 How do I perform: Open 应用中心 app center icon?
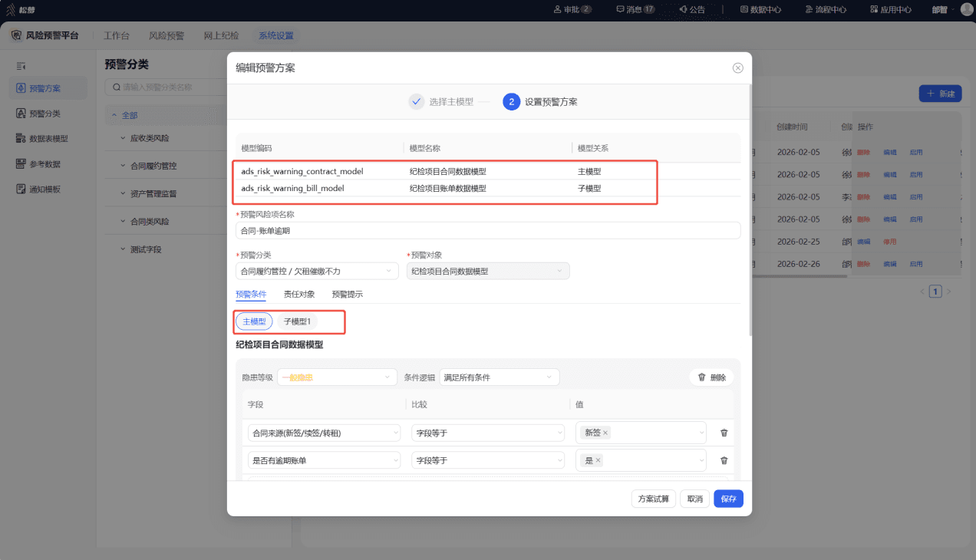[874, 9]
